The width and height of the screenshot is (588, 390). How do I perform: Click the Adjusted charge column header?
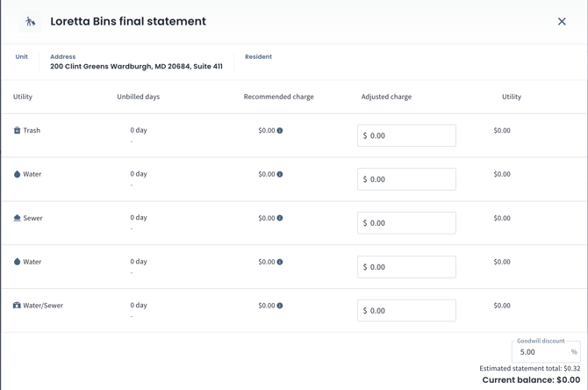[386, 97]
